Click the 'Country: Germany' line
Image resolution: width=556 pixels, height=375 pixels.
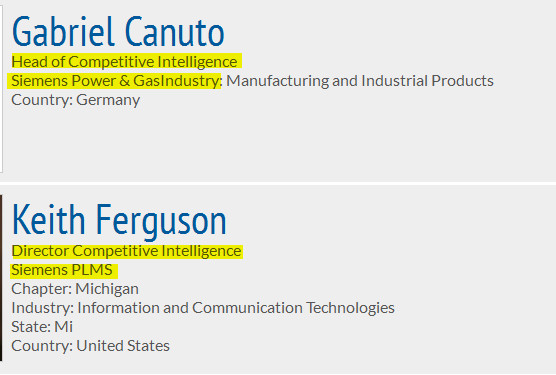(76, 100)
